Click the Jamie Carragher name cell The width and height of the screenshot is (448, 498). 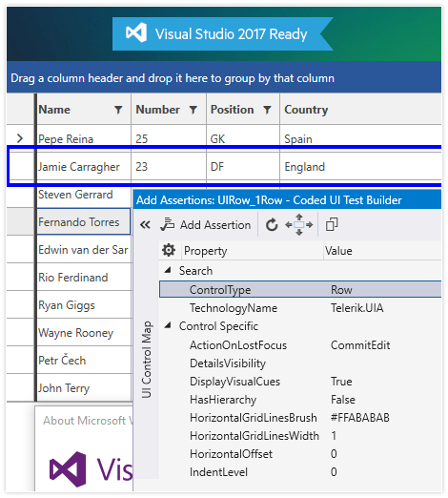coord(84,167)
